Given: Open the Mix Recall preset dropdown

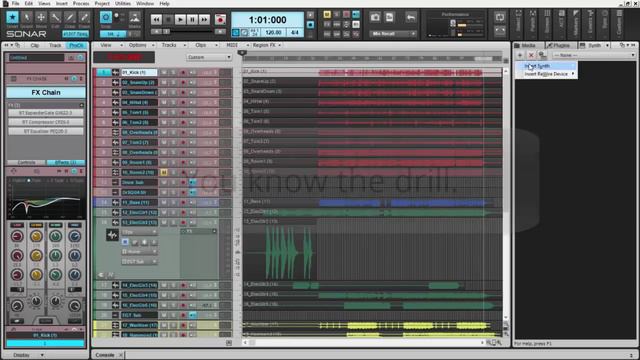Looking at the screenshot, I should (x=393, y=34).
